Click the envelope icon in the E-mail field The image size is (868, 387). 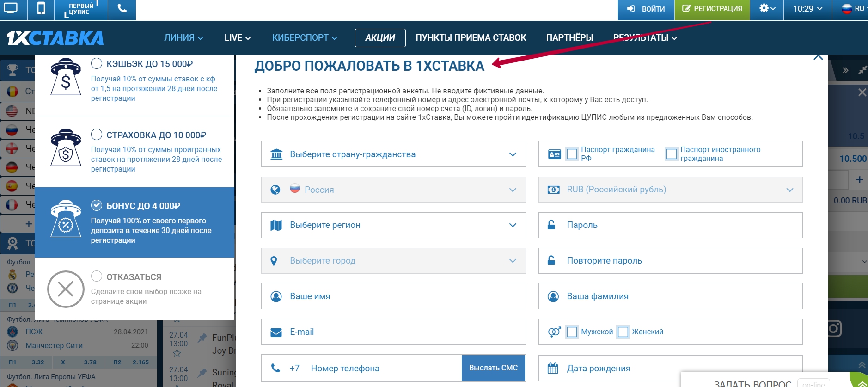click(276, 332)
